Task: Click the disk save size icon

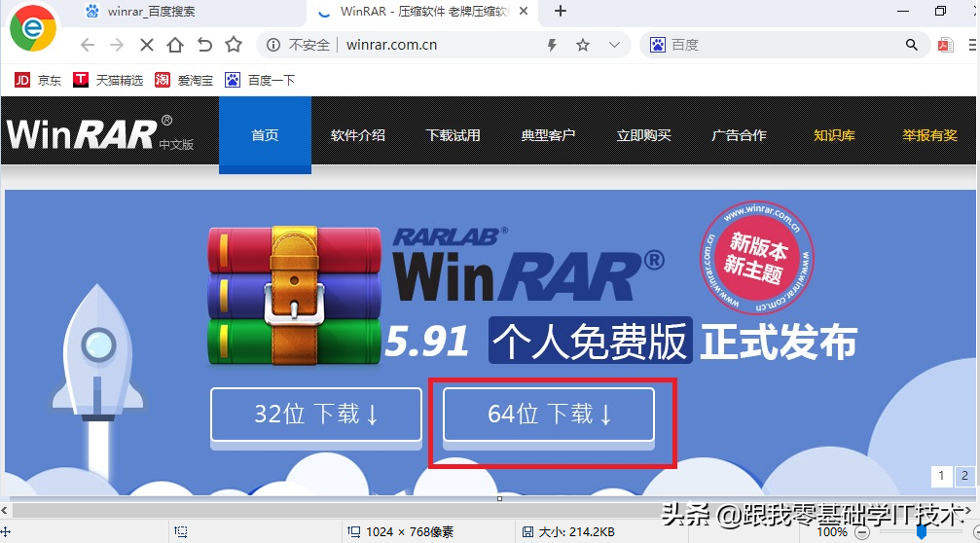Action: coord(527,532)
